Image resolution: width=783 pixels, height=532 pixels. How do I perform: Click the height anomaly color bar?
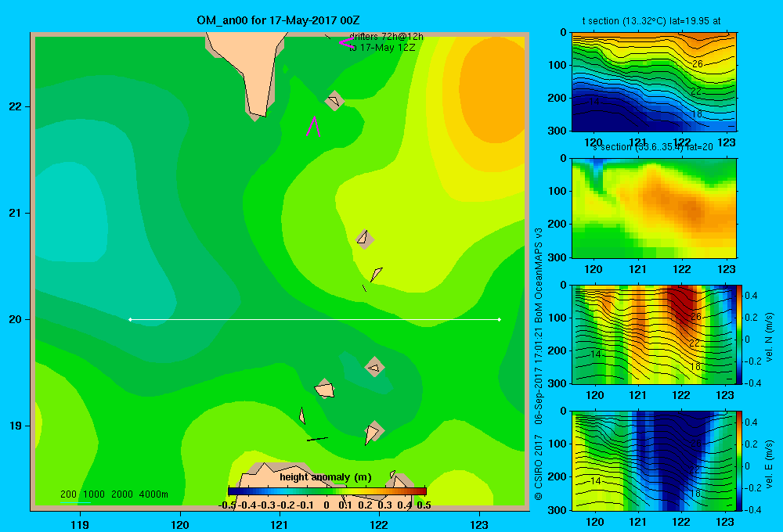tap(327, 491)
